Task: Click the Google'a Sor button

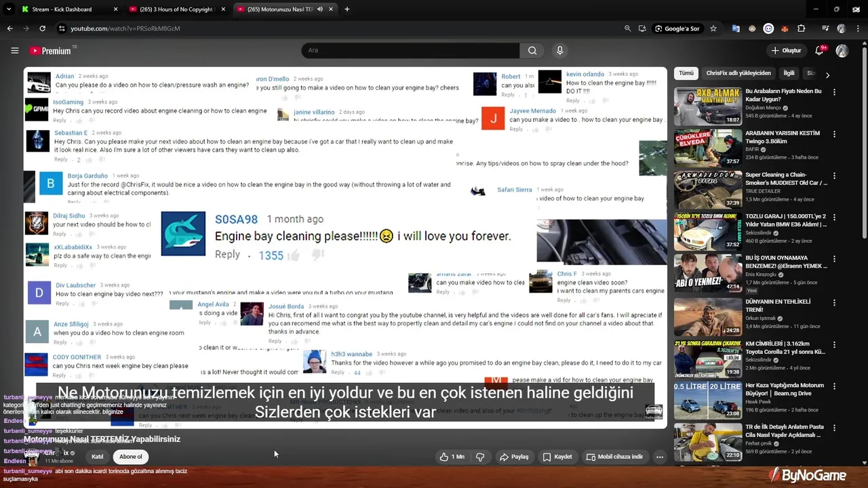Action: click(x=677, y=28)
